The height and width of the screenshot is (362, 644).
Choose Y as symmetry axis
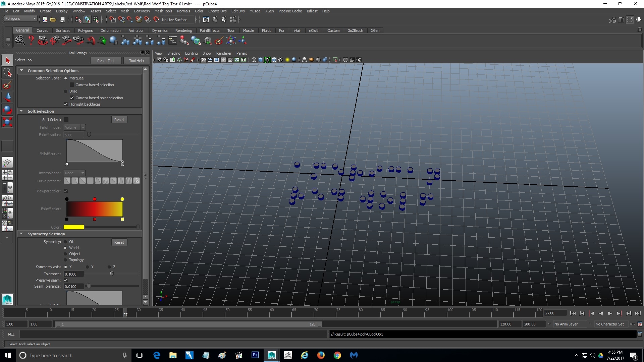click(88, 267)
